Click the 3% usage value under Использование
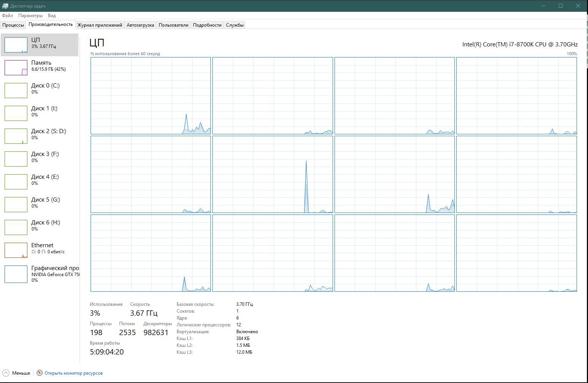The width and height of the screenshot is (588, 383). (x=95, y=313)
